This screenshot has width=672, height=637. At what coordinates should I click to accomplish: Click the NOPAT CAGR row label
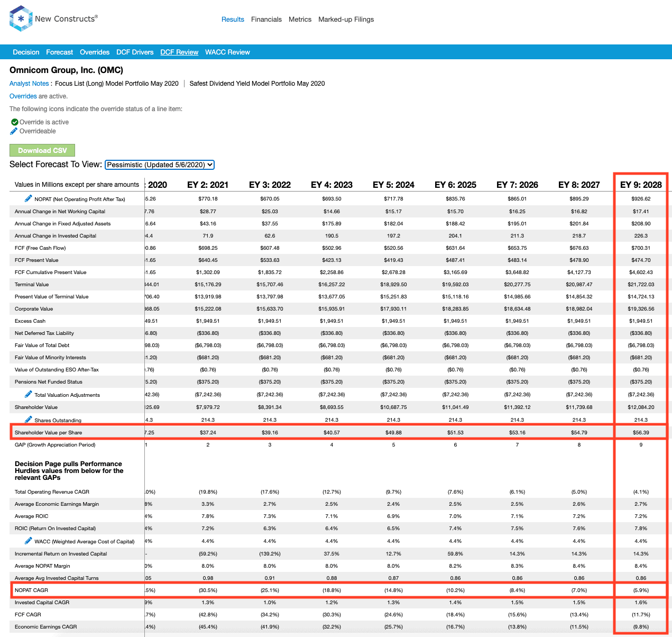(31, 590)
